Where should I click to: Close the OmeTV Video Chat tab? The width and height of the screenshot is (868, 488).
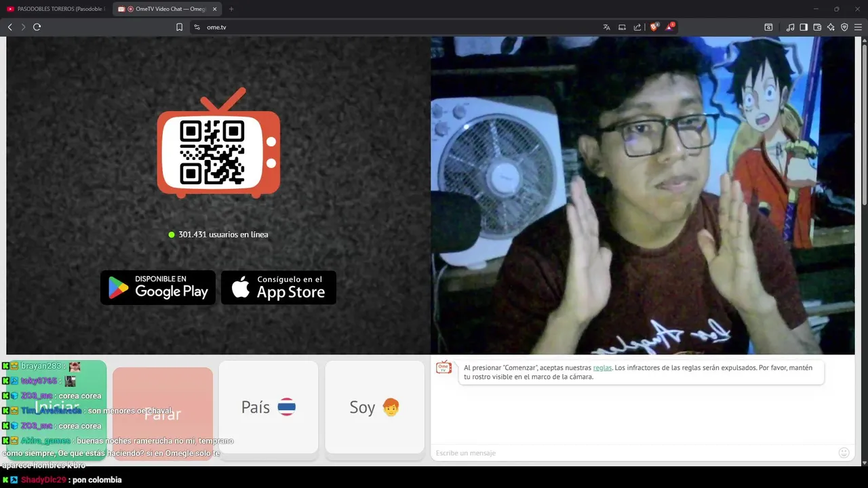coord(215,9)
